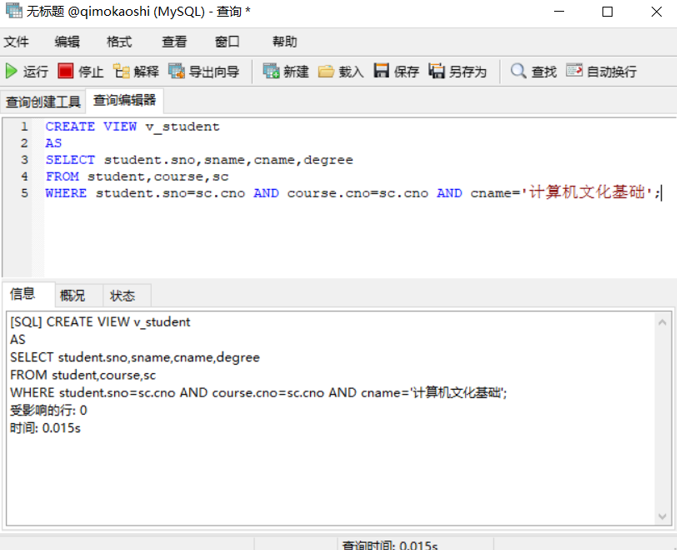Stop query execution using the red square icon
This screenshot has width=677, height=550.
point(66,71)
